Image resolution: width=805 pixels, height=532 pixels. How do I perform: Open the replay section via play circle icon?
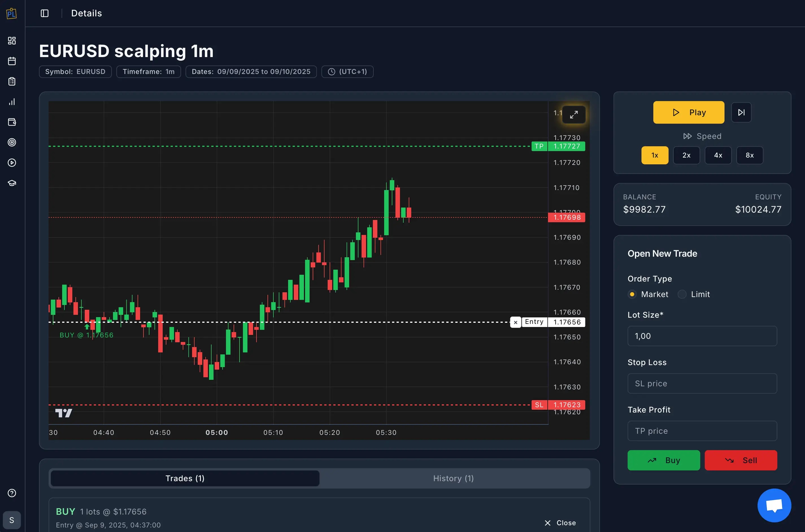12,163
